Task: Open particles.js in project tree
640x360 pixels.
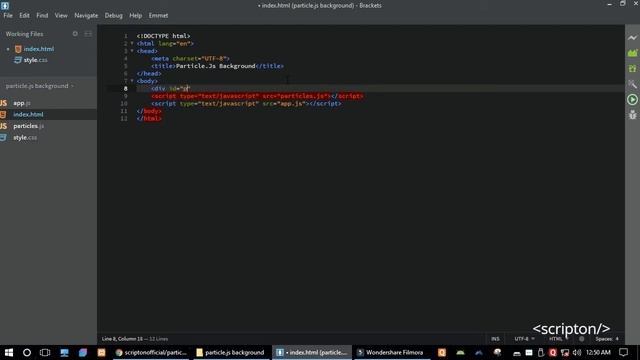Action: click(28, 126)
